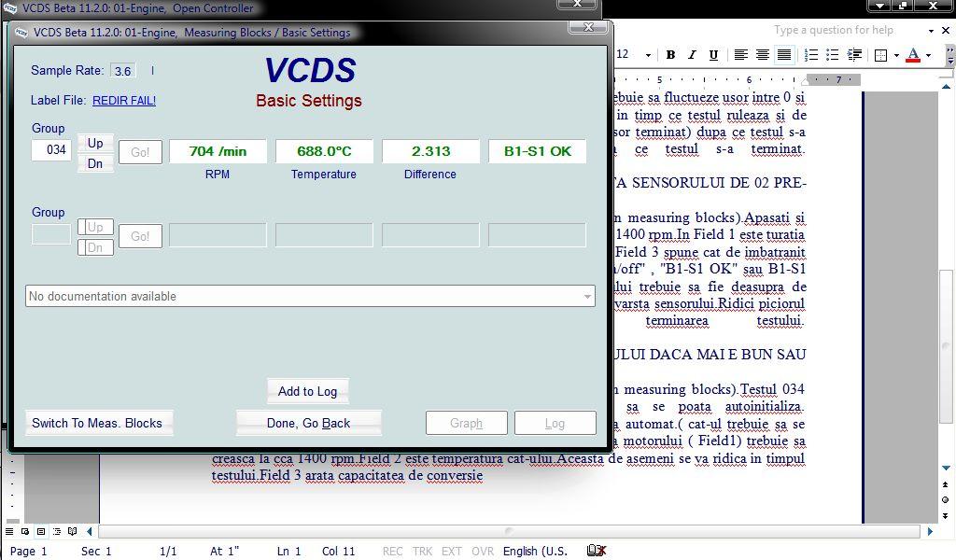Go to previous page in Word scrollbar

(x=945, y=485)
